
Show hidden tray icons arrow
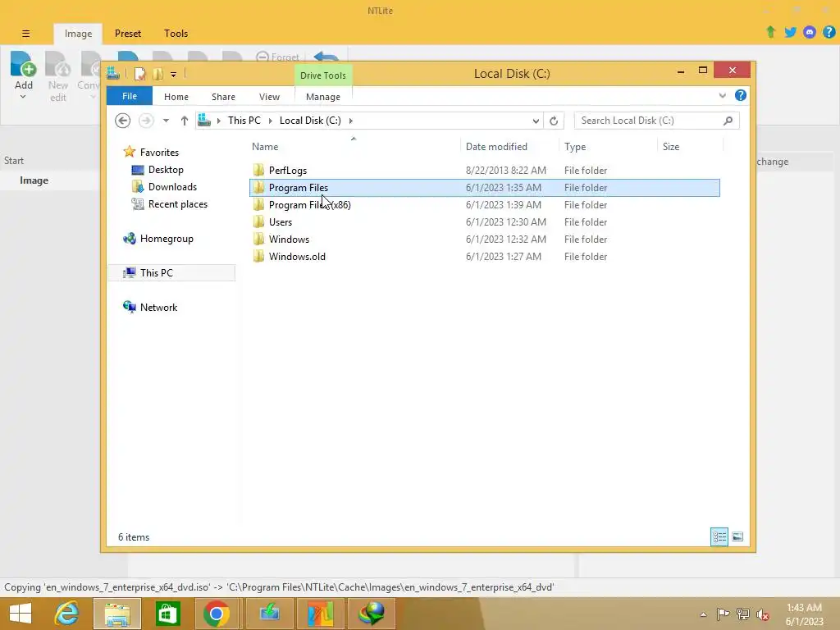pos(703,614)
